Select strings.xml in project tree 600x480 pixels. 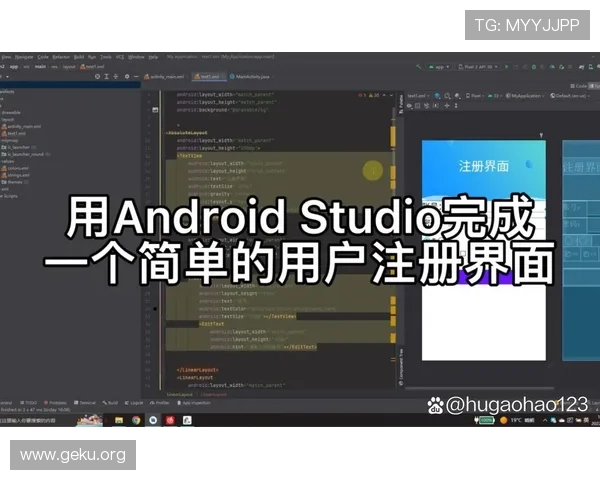(x=16, y=175)
